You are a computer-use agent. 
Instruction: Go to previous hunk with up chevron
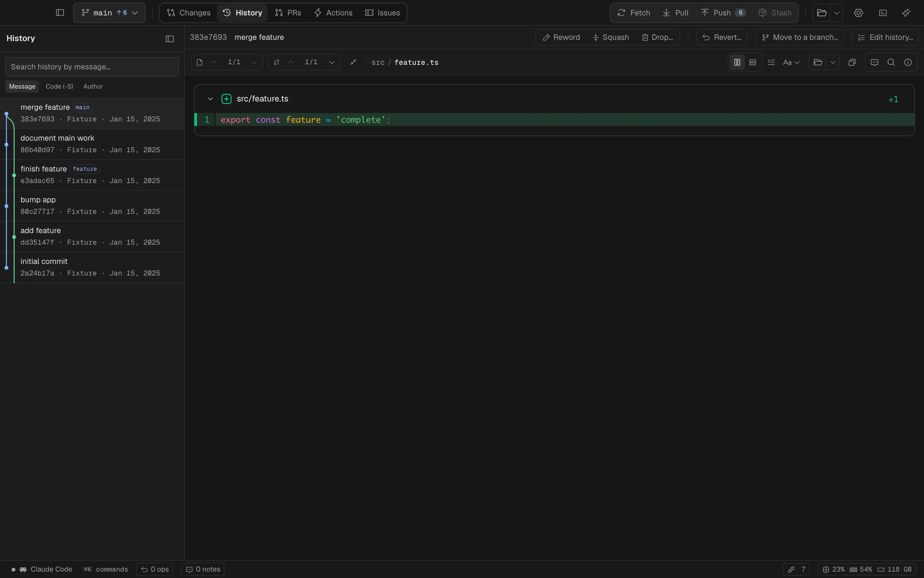(x=291, y=62)
